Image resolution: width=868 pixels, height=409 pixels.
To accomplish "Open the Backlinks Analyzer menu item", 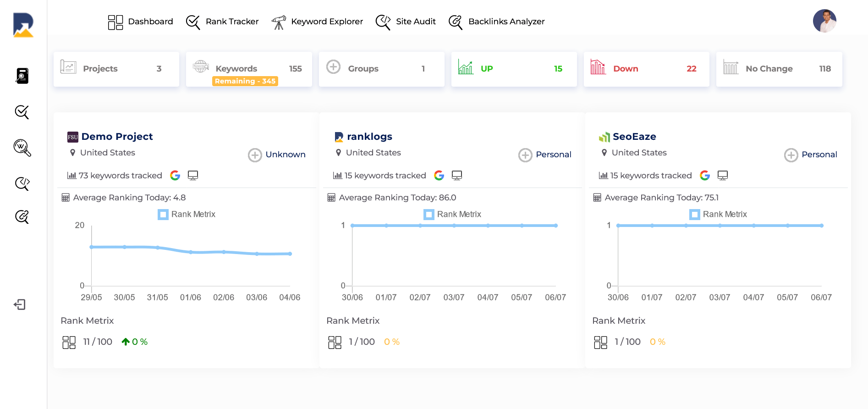I will pos(506,22).
